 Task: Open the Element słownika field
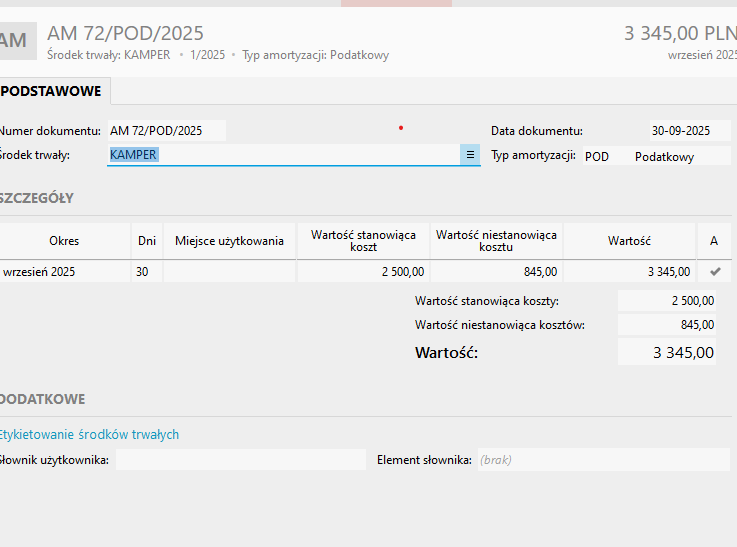pos(598,459)
